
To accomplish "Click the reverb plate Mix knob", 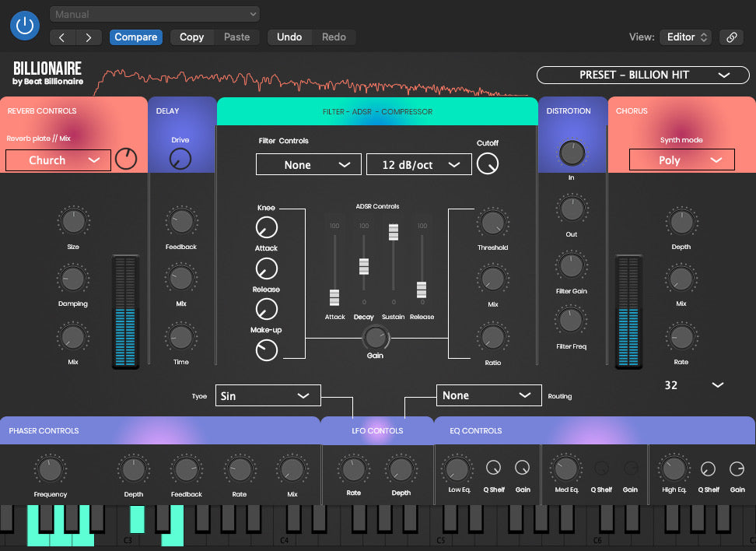I will (126, 159).
